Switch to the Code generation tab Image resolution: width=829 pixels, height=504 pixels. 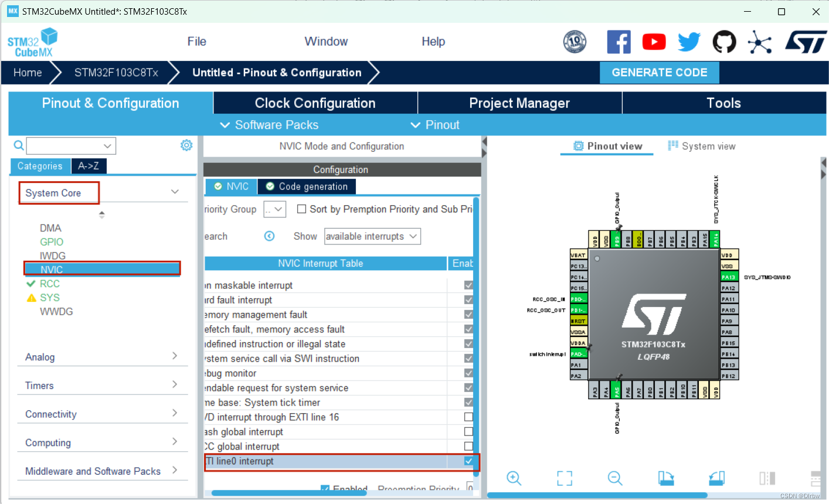tap(307, 186)
